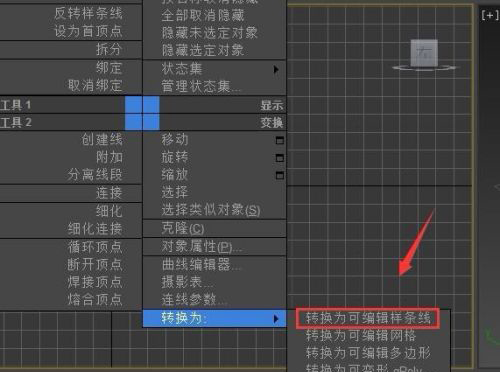Click the 显示 quad label
Screen dimensions: 500x372
[x=272, y=105]
